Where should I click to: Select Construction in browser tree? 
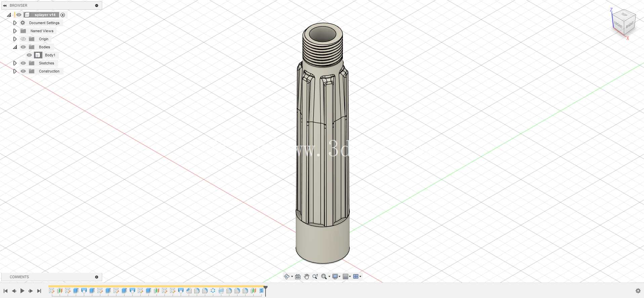click(49, 71)
